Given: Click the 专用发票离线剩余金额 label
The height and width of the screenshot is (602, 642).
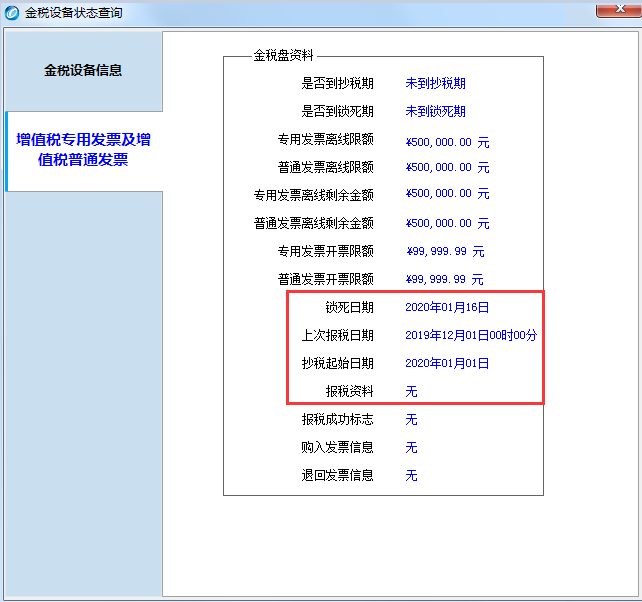Looking at the screenshot, I should 314,195.
